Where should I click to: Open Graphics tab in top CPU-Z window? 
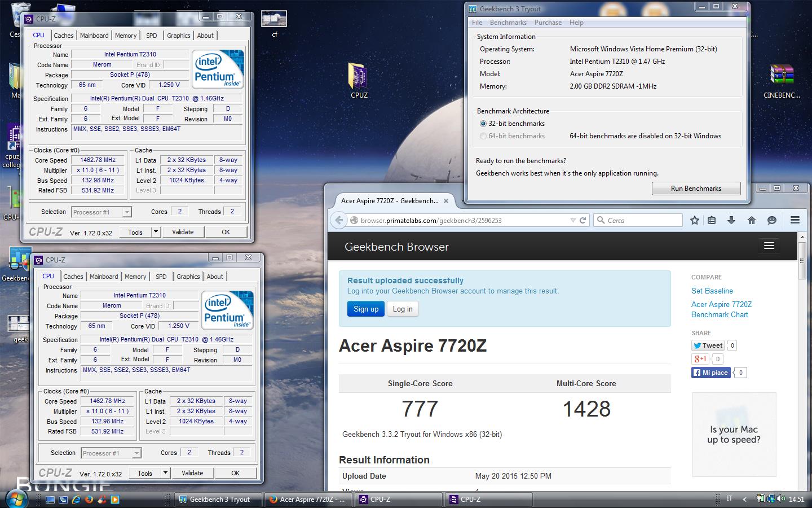[x=179, y=36]
